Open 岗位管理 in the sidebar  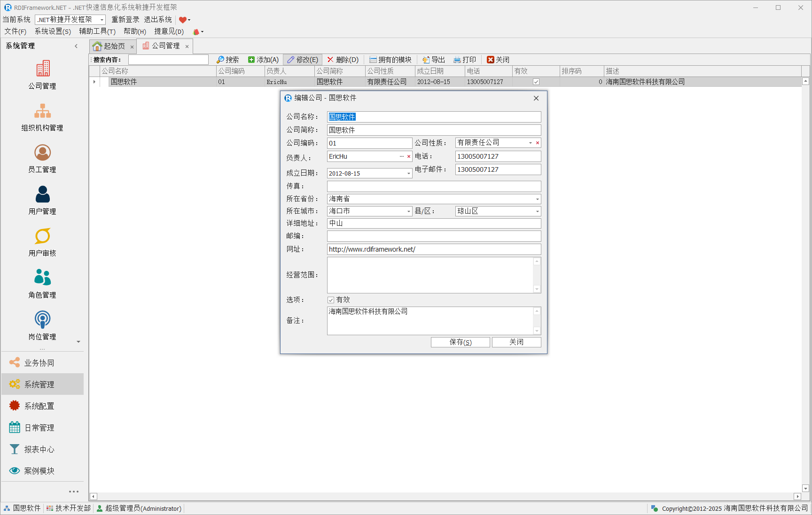pos(43,320)
